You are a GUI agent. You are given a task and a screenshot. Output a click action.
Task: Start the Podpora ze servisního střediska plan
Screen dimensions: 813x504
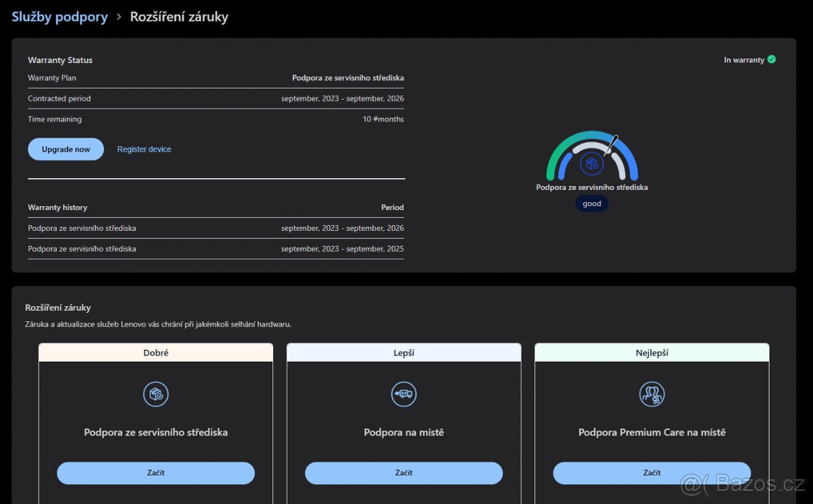(156, 473)
